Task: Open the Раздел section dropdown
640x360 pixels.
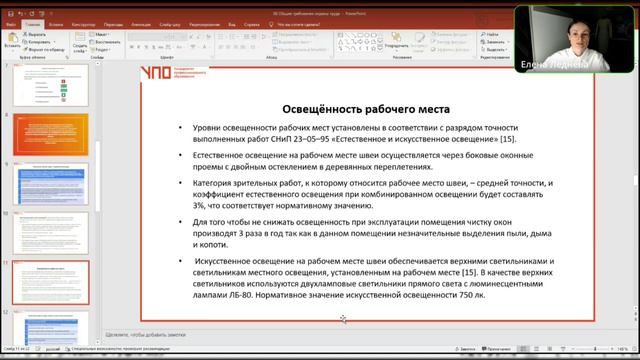Action: (x=100, y=49)
